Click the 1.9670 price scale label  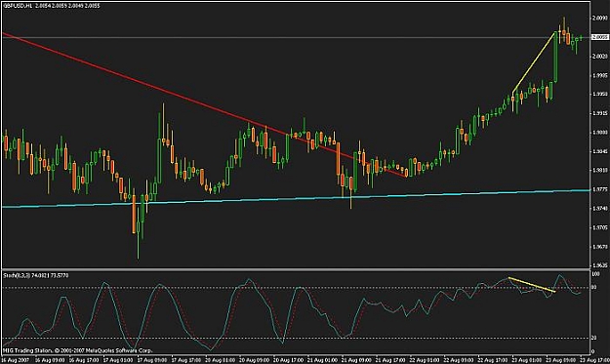600,247
